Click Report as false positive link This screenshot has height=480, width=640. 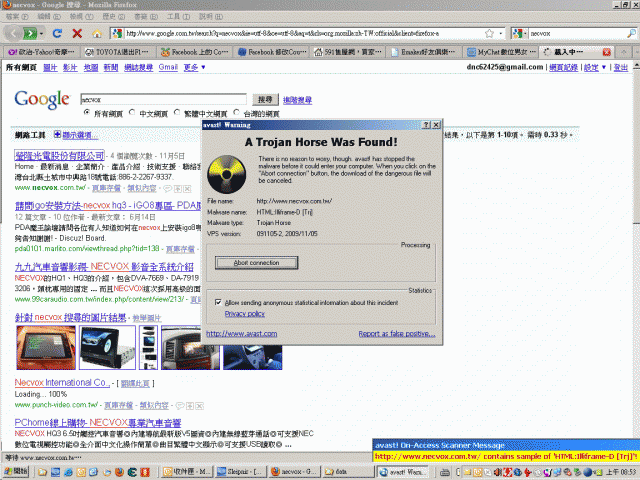397,333
